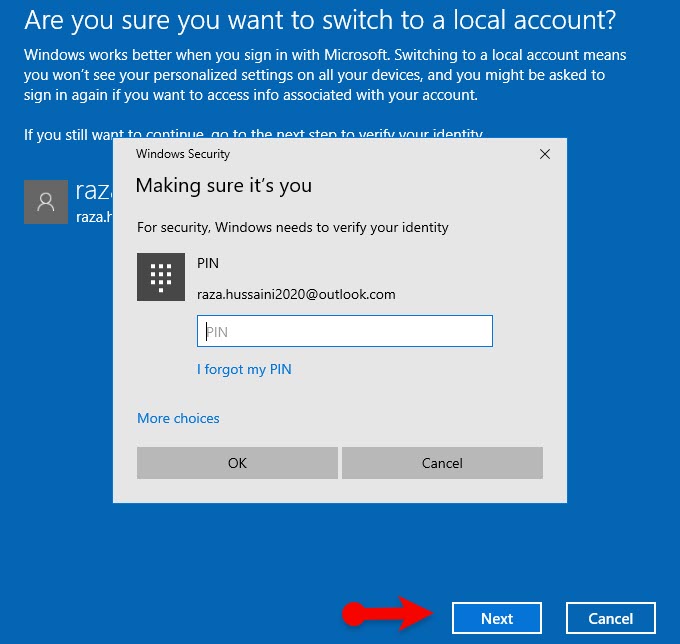Click the Next button at the bottom
680x644 pixels.
[497, 618]
